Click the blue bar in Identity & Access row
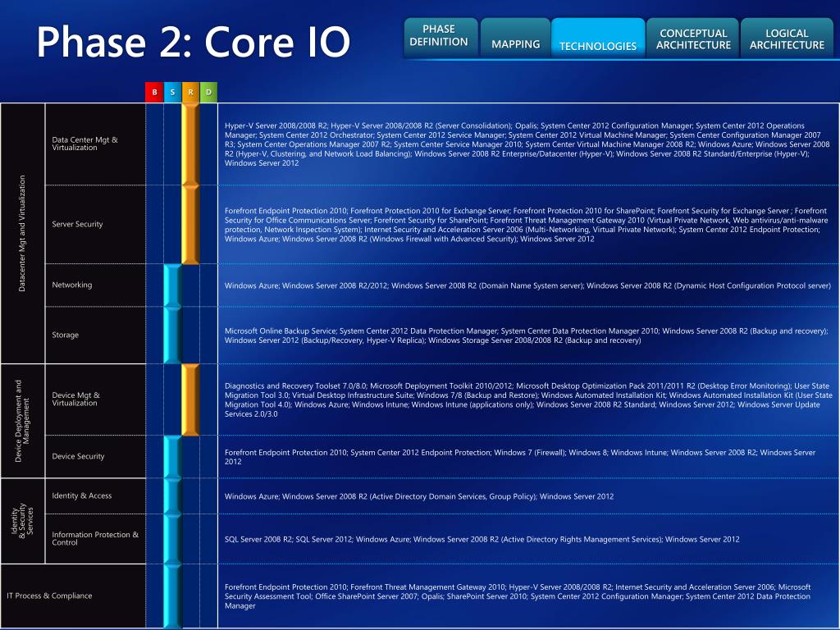 172,496
